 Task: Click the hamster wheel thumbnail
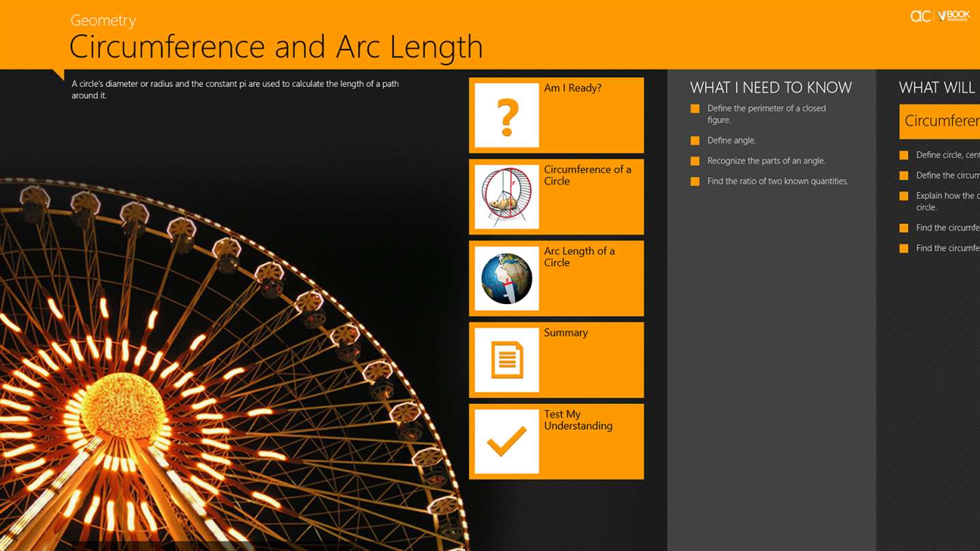click(506, 197)
